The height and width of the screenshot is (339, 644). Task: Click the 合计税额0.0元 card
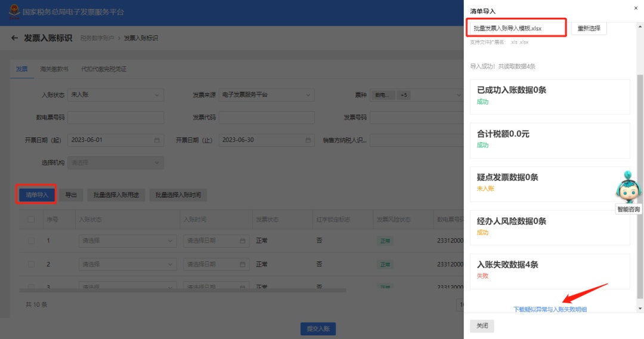[x=550, y=140]
